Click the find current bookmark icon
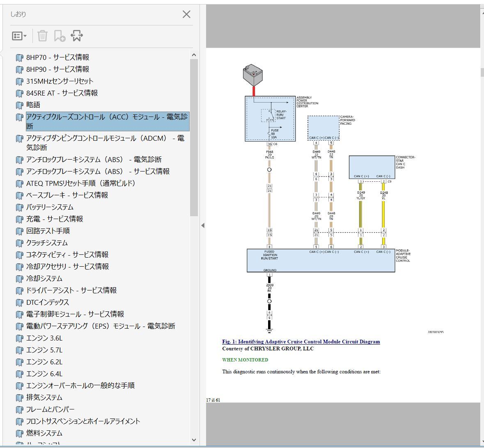The width and height of the screenshot is (484, 448). (77, 36)
